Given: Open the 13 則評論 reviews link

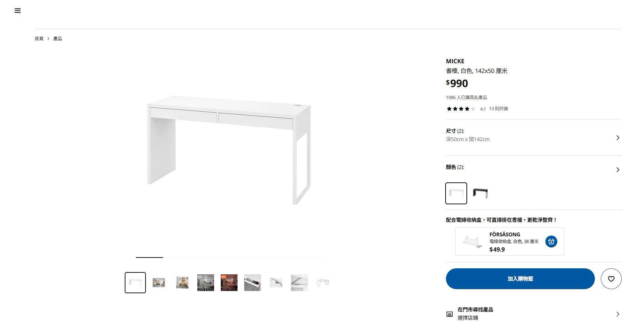Looking at the screenshot, I should 498,109.
